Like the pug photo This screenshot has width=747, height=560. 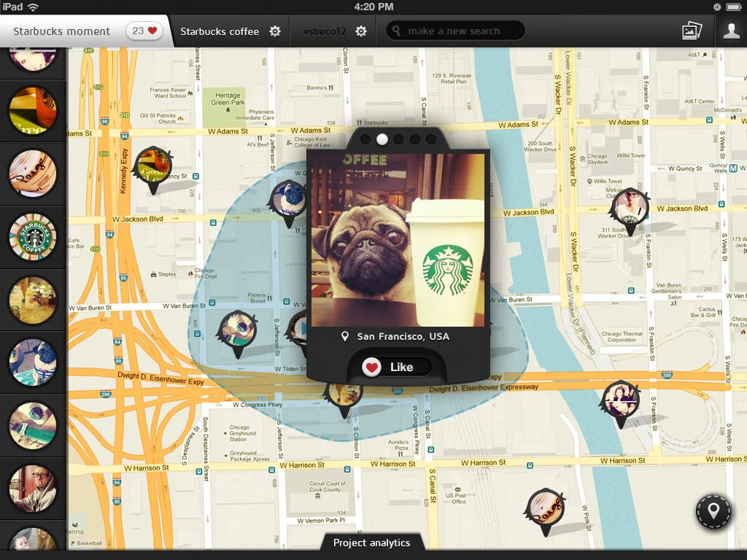396,367
